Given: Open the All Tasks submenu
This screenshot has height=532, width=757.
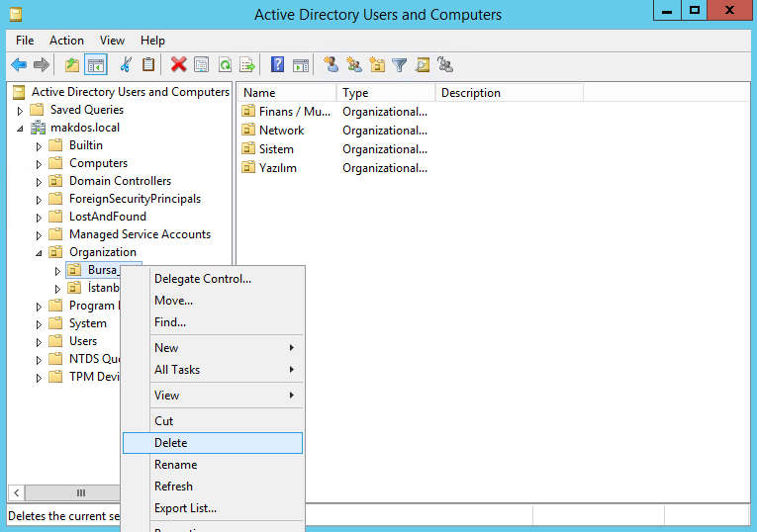Looking at the screenshot, I should coord(213,370).
